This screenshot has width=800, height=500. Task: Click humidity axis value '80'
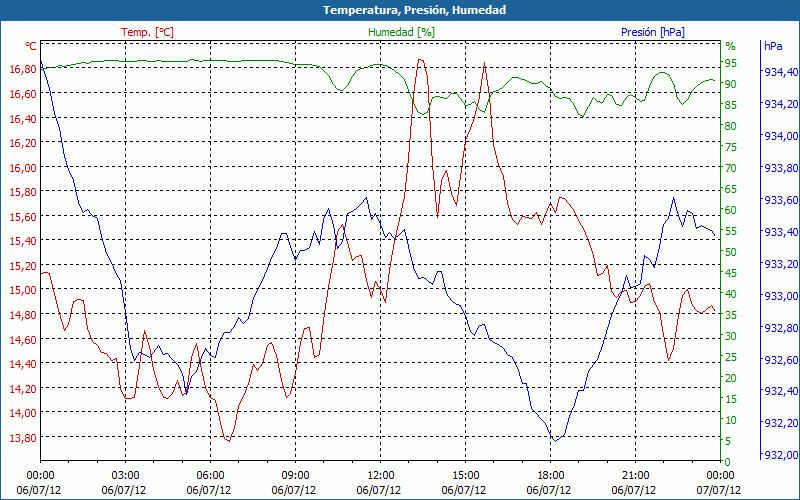pos(731,126)
